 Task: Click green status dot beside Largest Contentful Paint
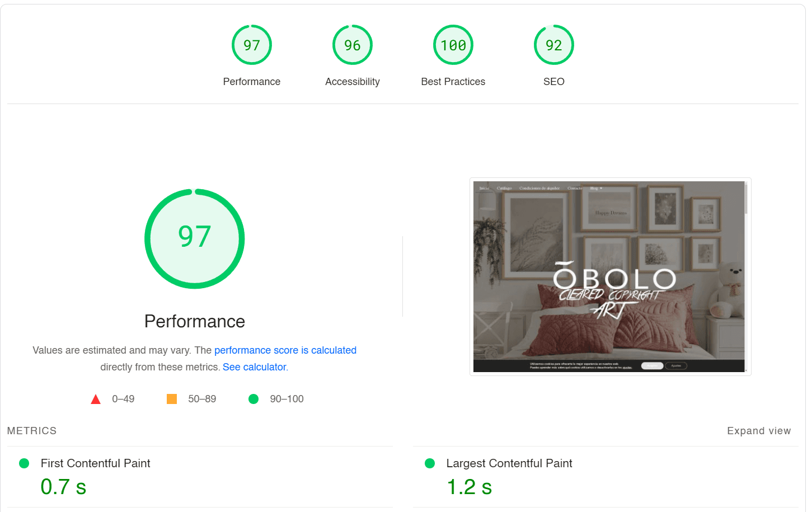click(430, 463)
